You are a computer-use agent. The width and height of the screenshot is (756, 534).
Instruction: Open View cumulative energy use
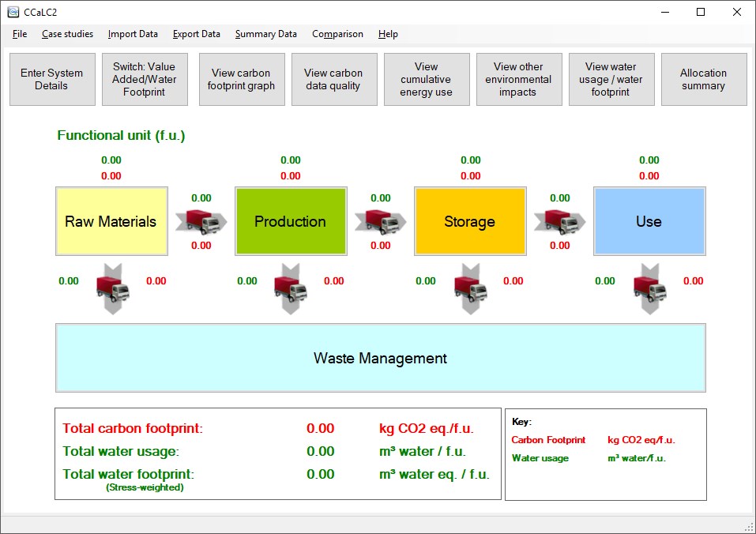tap(427, 80)
